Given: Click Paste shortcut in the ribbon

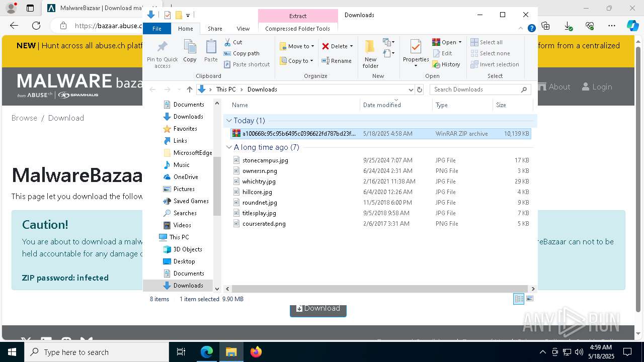Looking at the screenshot, I should tap(247, 64).
